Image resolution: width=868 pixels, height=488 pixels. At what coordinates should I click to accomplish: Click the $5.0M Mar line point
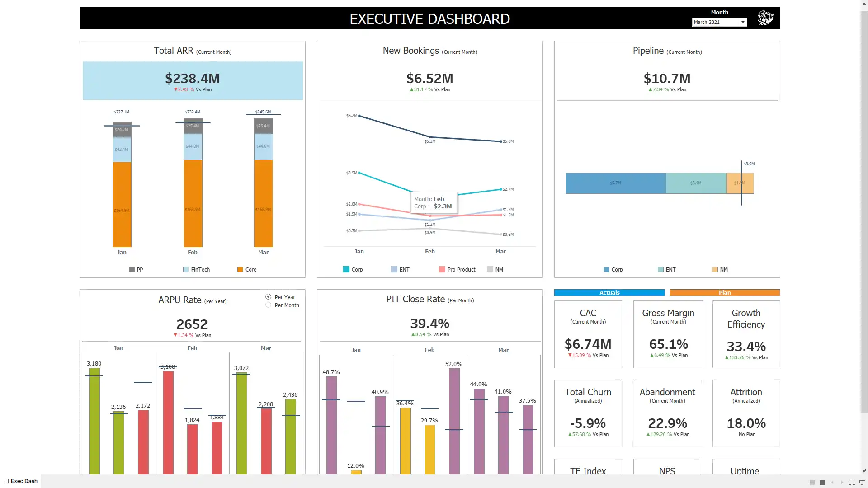point(501,141)
